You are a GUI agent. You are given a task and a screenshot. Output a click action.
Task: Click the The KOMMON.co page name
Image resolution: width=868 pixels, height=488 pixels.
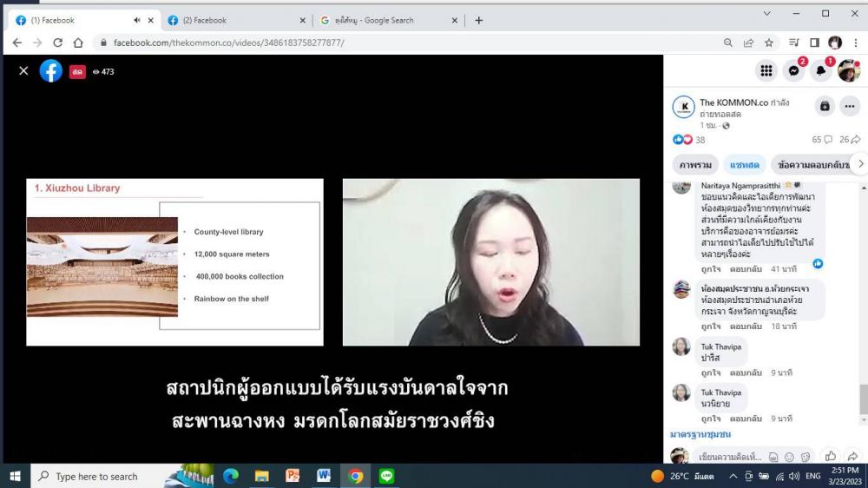pos(734,102)
